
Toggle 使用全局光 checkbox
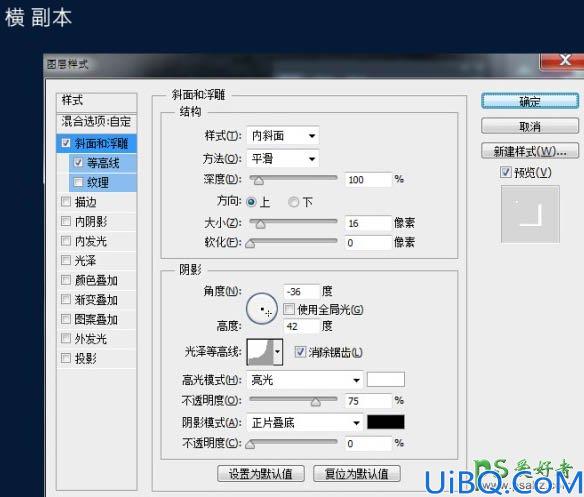[289, 309]
